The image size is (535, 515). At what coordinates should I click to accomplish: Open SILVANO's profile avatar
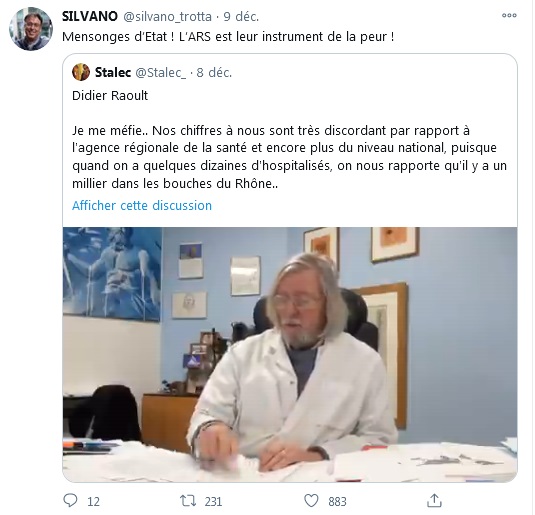[31, 29]
